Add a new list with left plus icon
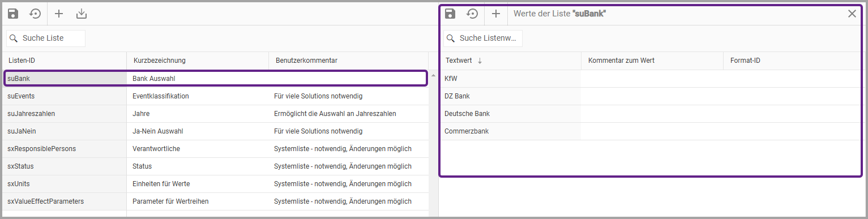Image resolution: width=868 pixels, height=219 pixels. pos(59,14)
